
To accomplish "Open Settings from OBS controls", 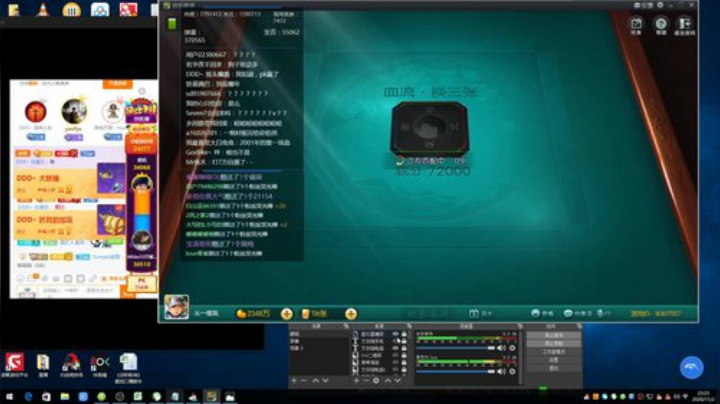I will coord(553,360).
